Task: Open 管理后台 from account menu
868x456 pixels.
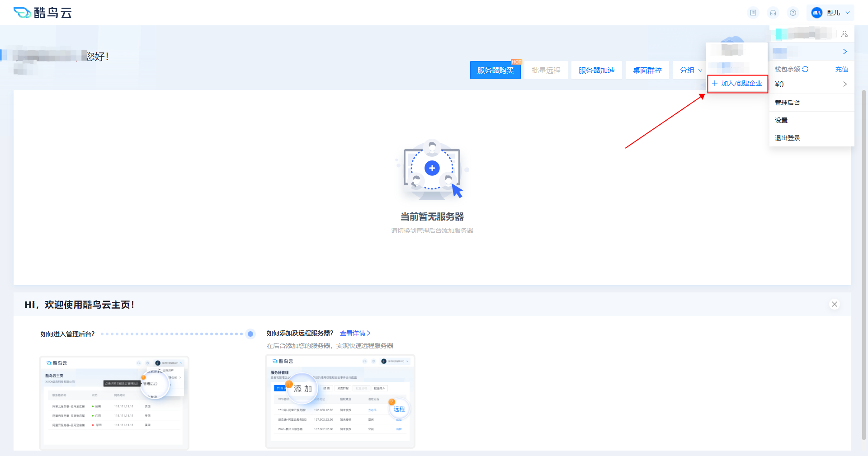Action: tap(812, 103)
